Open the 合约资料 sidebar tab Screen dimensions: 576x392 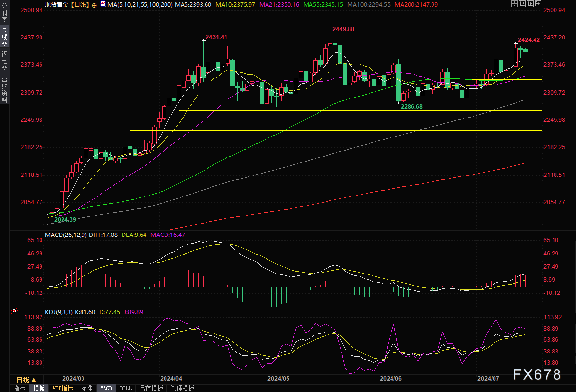pos(5,89)
